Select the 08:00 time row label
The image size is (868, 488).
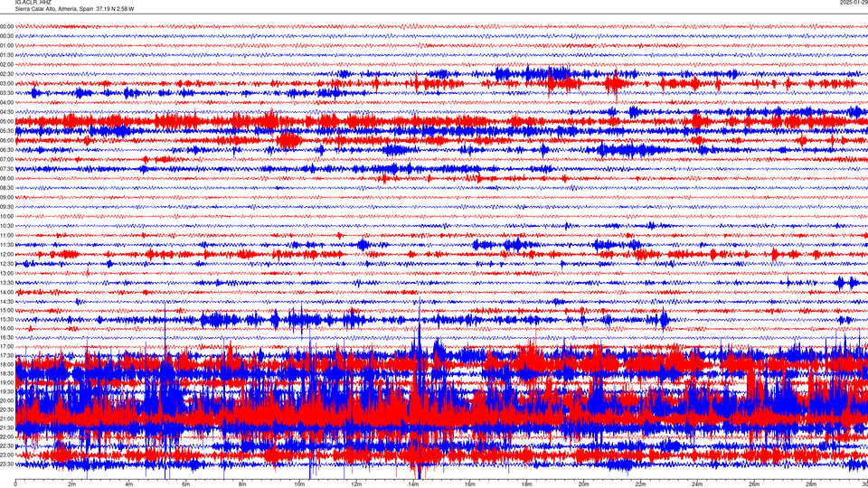6,178
